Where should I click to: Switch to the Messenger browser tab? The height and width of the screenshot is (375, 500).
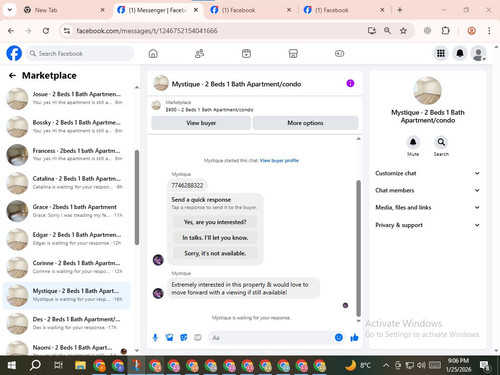pos(158,10)
